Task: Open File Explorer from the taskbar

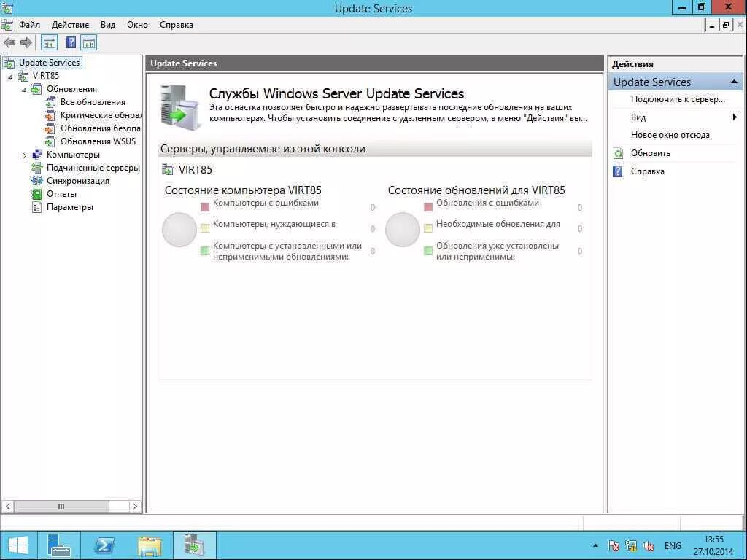Action: (149, 545)
